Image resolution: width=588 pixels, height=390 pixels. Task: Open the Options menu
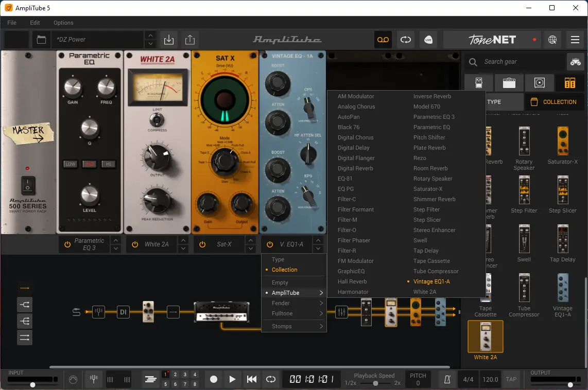click(63, 23)
